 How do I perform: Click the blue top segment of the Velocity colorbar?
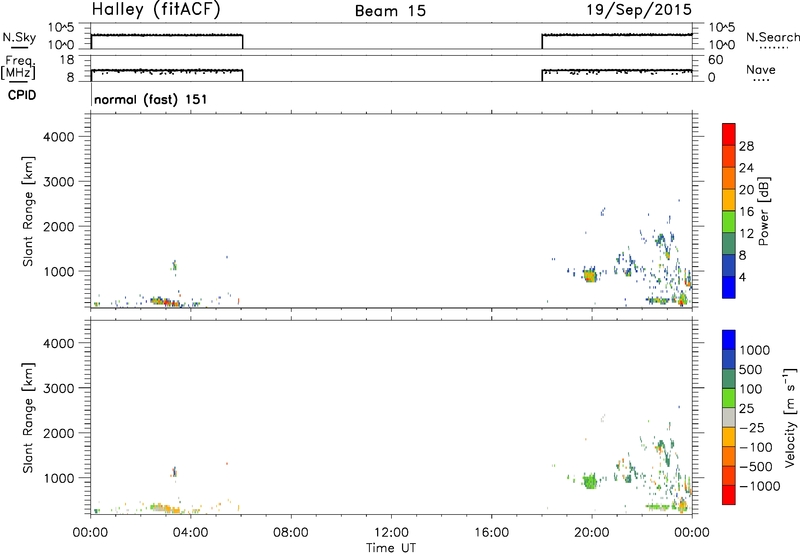pos(729,340)
